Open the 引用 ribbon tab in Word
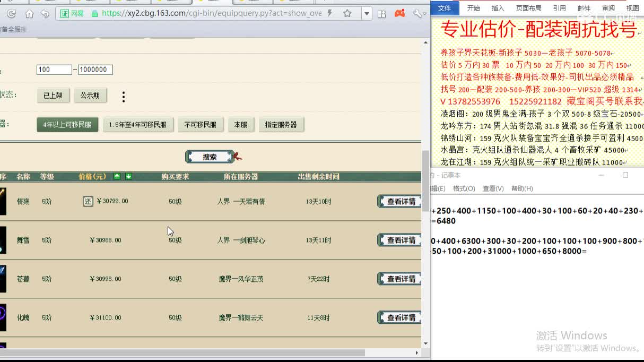Image resolution: width=644 pixels, height=362 pixels. pyautogui.click(x=559, y=8)
